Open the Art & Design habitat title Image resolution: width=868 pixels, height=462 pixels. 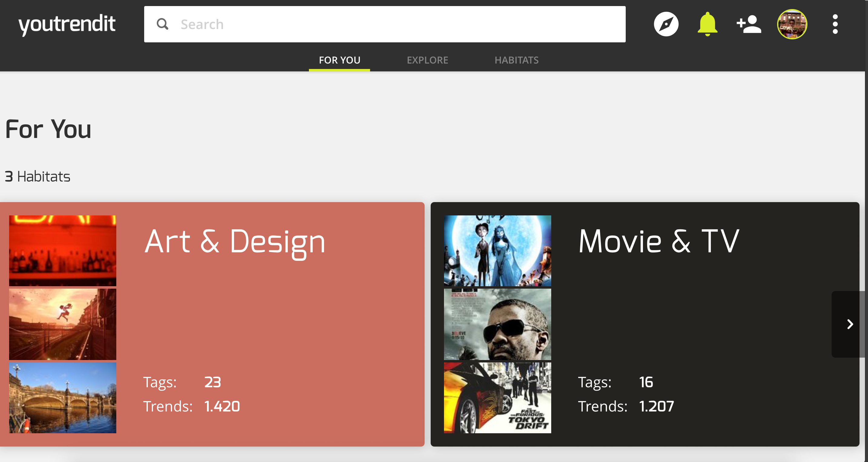point(235,241)
